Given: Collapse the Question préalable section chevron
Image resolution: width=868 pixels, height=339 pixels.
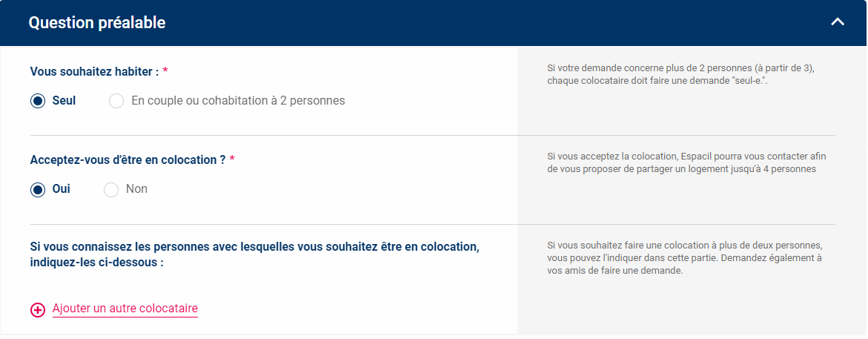Looking at the screenshot, I should click(x=838, y=22).
